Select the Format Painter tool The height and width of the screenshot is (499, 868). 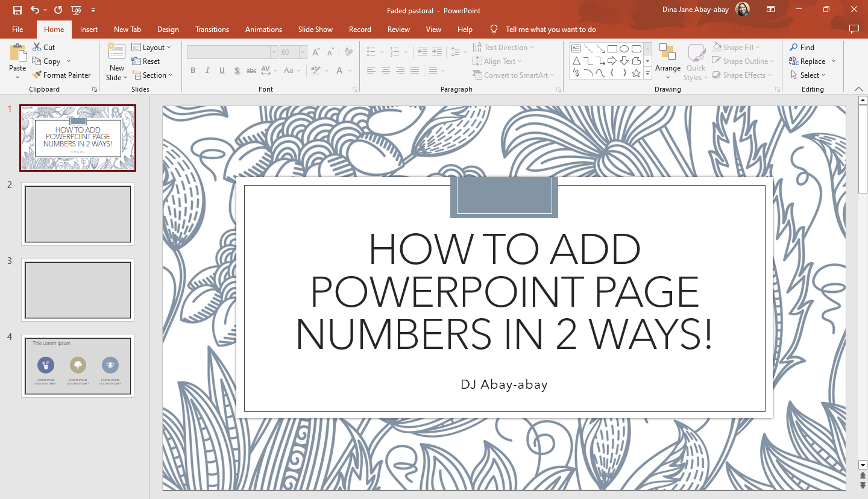(x=62, y=75)
